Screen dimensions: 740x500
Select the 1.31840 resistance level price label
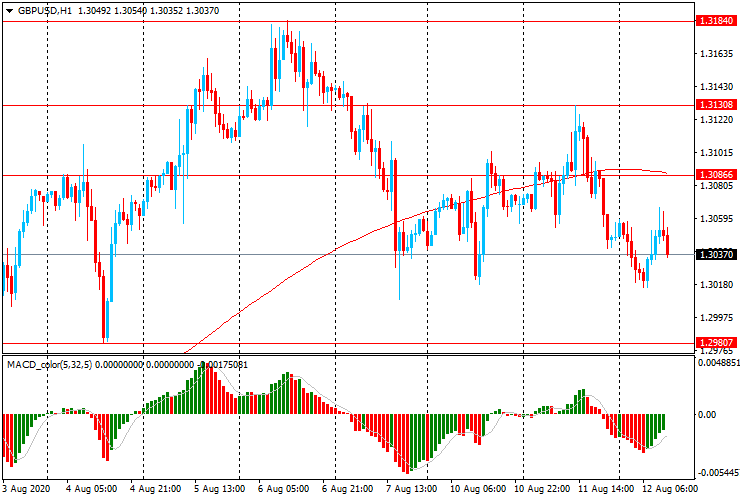pos(716,21)
